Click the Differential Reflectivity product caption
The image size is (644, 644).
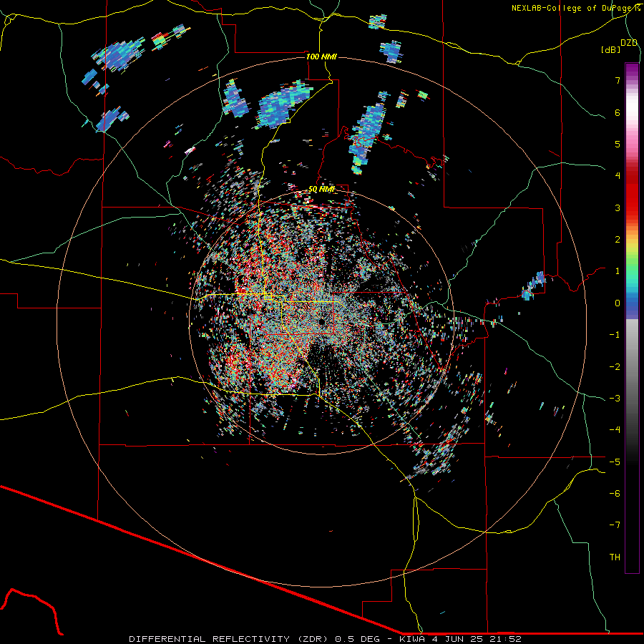tap(326, 639)
